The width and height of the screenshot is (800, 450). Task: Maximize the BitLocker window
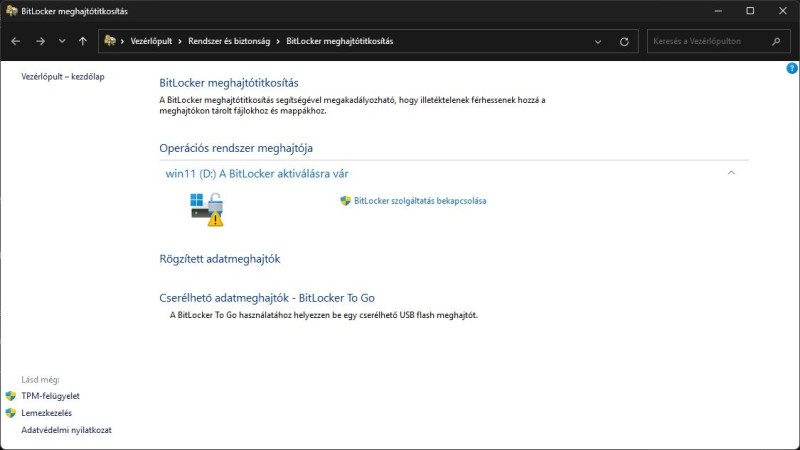[x=750, y=11]
